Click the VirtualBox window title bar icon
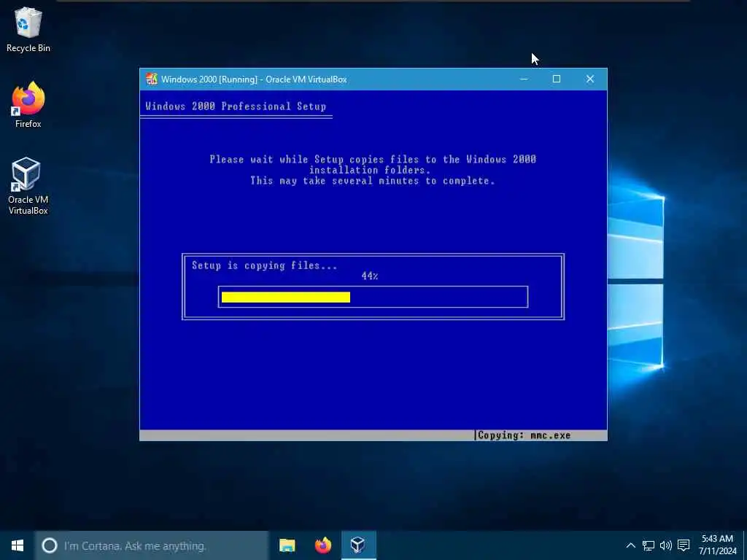This screenshot has height=560, width=747. click(x=152, y=79)
